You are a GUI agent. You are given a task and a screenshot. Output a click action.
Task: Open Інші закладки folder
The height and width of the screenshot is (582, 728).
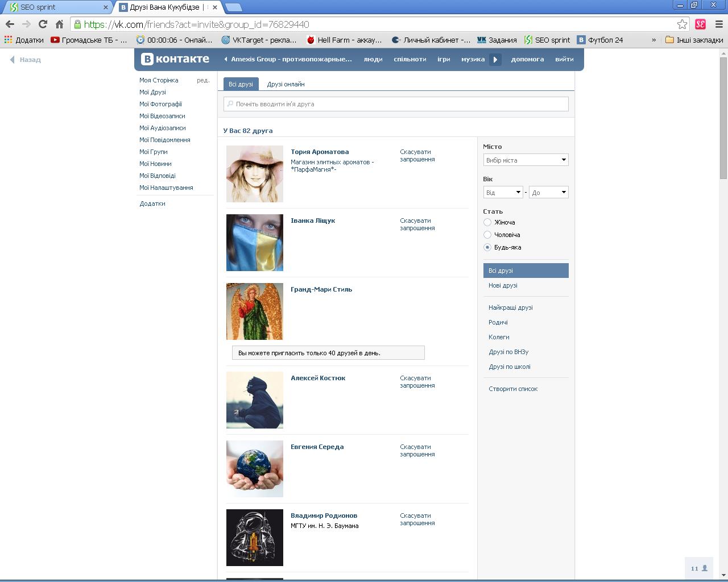click(694, 40)
